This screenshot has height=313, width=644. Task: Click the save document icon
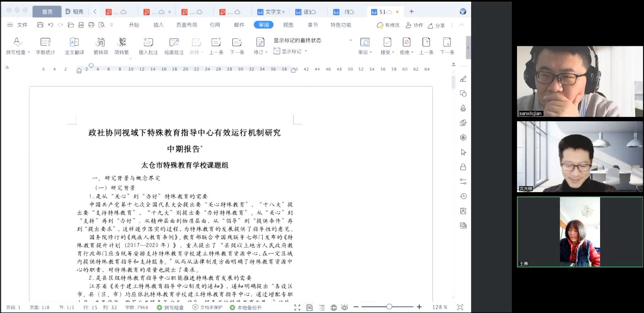click(40, 25)
